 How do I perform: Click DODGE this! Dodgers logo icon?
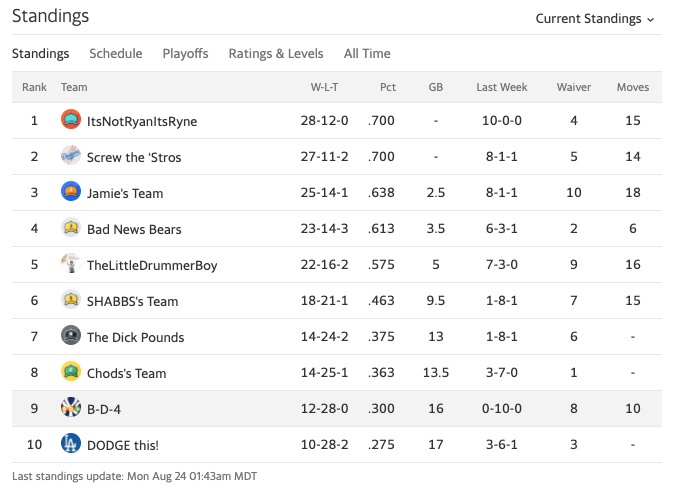tap(70, 444)
